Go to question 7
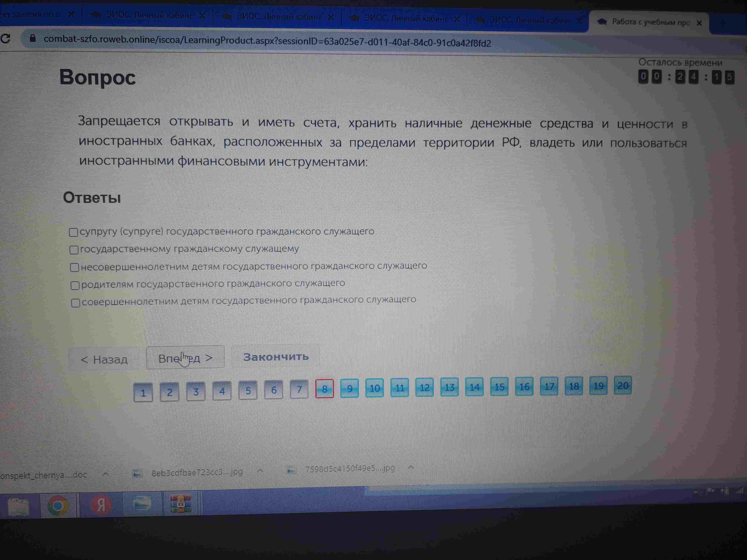This screenshot has height=560, width=747. pyautogui.click(x=299, y=389)
